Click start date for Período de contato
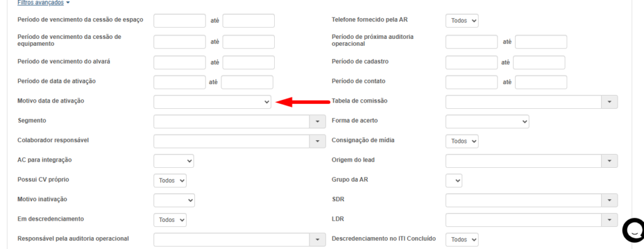This screenshot has width=644, height=249. [x=472, y=82]
